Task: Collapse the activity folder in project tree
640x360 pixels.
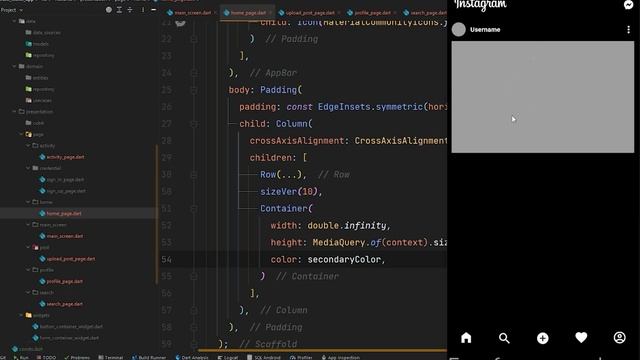Action: (28, 145)
